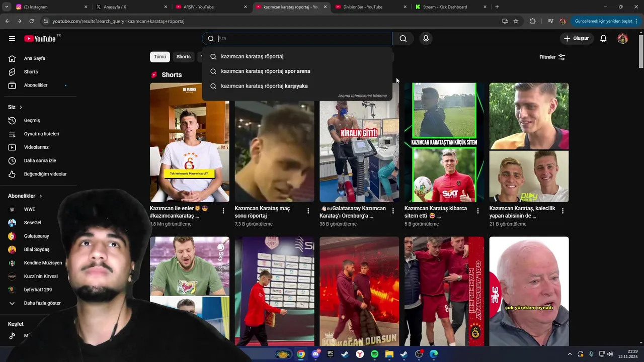Expand the Abonelikler section header chevron
Screen dimensions: 644x362
point(41,196)
